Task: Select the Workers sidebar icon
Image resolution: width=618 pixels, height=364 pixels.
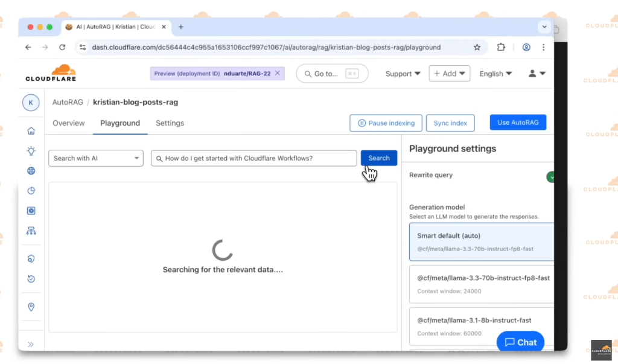Action: coord(31,210)
